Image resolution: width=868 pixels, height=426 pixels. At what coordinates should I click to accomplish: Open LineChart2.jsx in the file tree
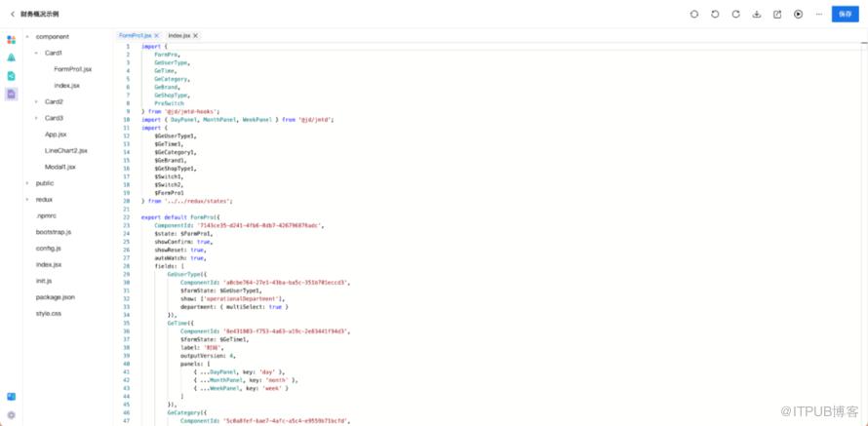tap(66, 150)
